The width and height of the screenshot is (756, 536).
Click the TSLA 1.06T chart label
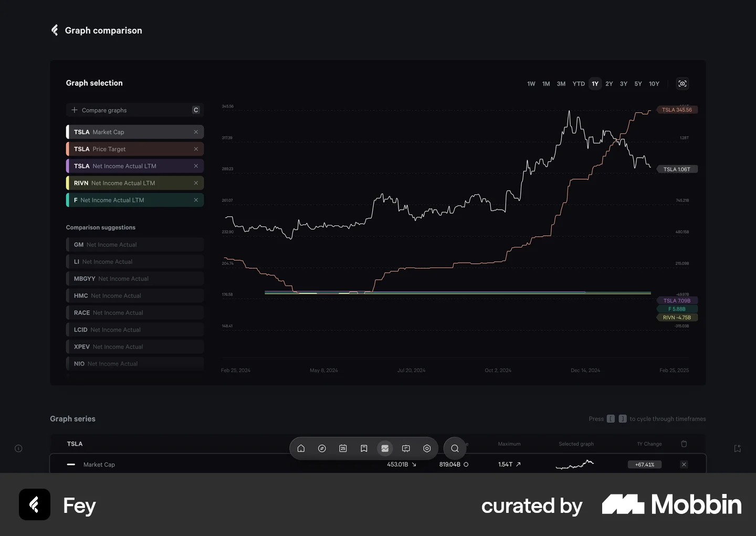pos(677,169)
